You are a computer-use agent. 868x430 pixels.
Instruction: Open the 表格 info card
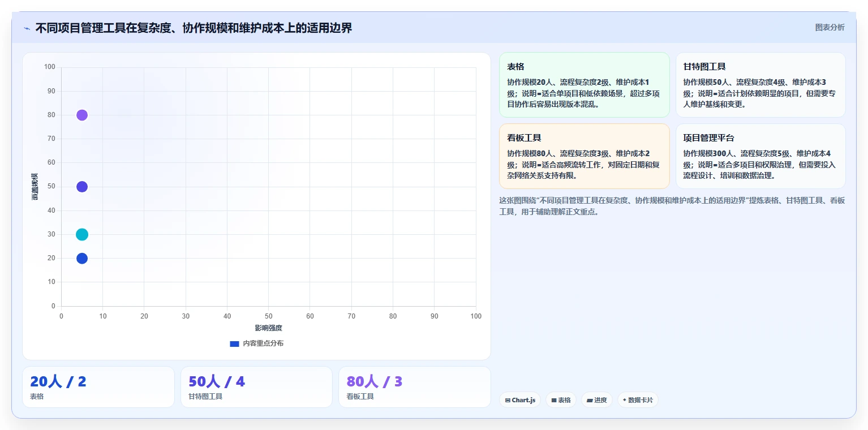(x=584, y=85)
